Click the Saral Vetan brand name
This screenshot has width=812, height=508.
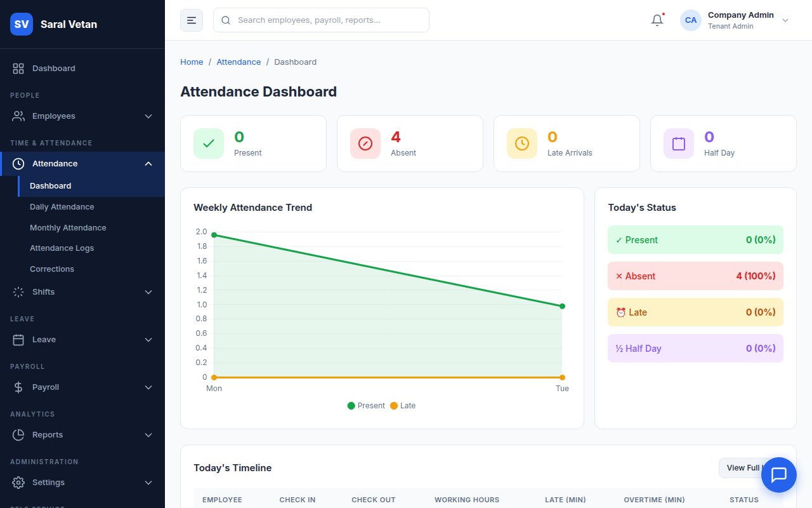[x=69, y=24]
